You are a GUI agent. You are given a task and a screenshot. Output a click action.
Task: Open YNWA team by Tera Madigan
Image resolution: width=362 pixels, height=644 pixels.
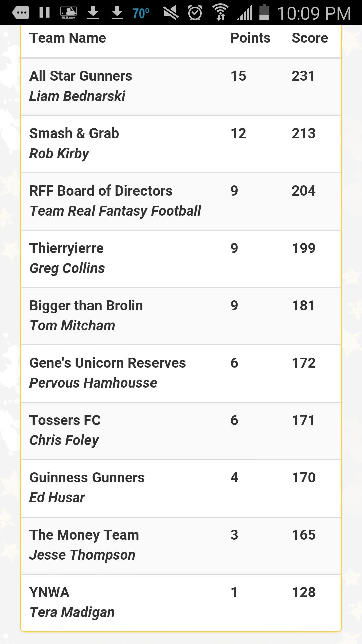coord(181,603)
